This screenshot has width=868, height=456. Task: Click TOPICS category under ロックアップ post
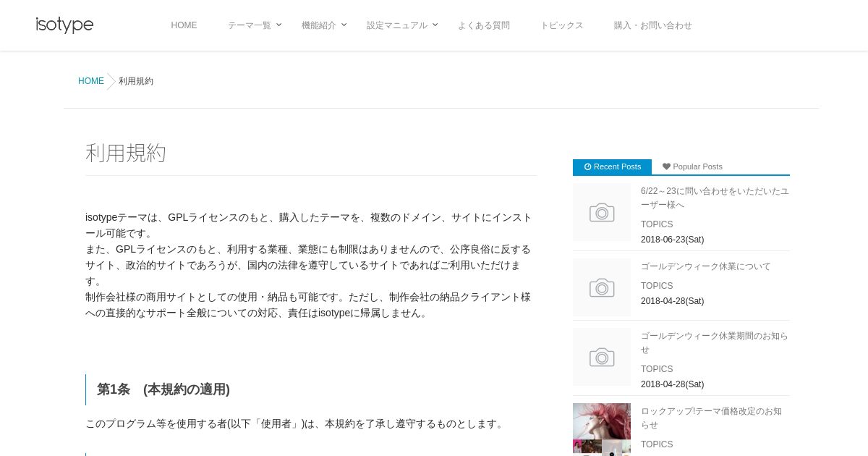(x=657, y=444)
